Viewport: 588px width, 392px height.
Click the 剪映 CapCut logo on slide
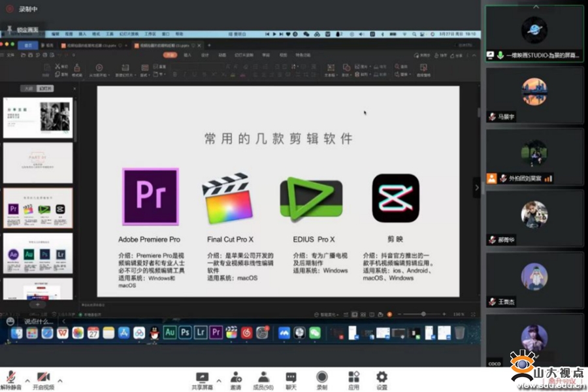point(396,198)
